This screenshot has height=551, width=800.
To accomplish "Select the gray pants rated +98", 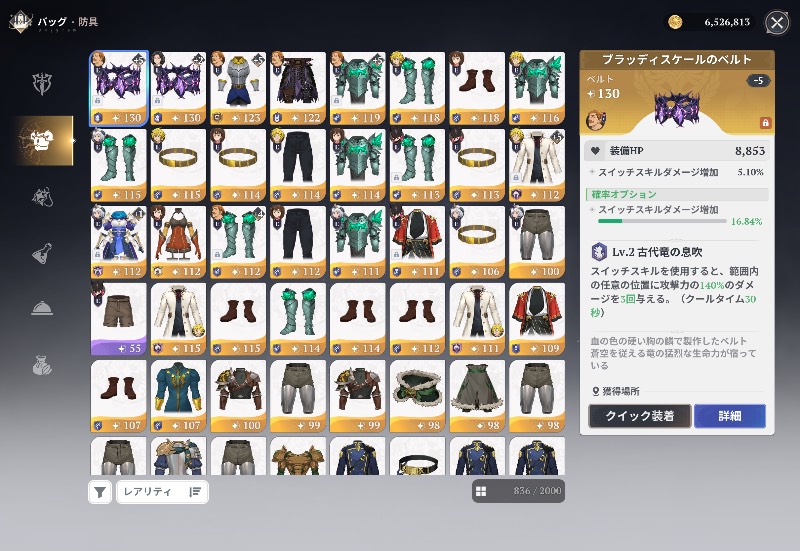I will 537,396.
